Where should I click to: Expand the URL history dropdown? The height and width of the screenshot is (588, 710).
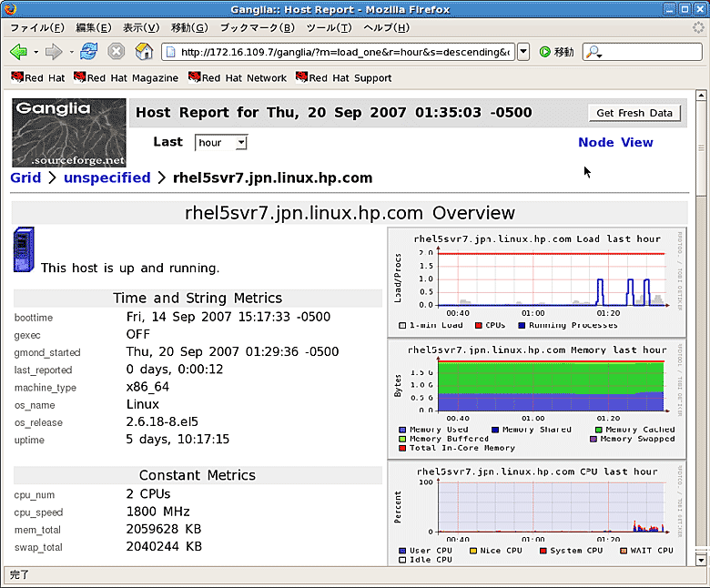pyautogui.click(x=523, y=52)
